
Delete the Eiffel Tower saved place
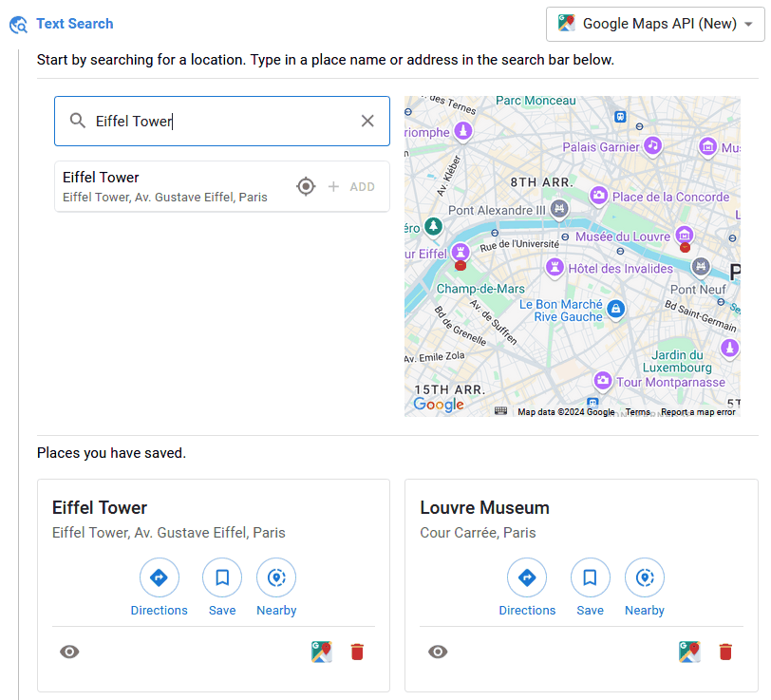point(357,652)
